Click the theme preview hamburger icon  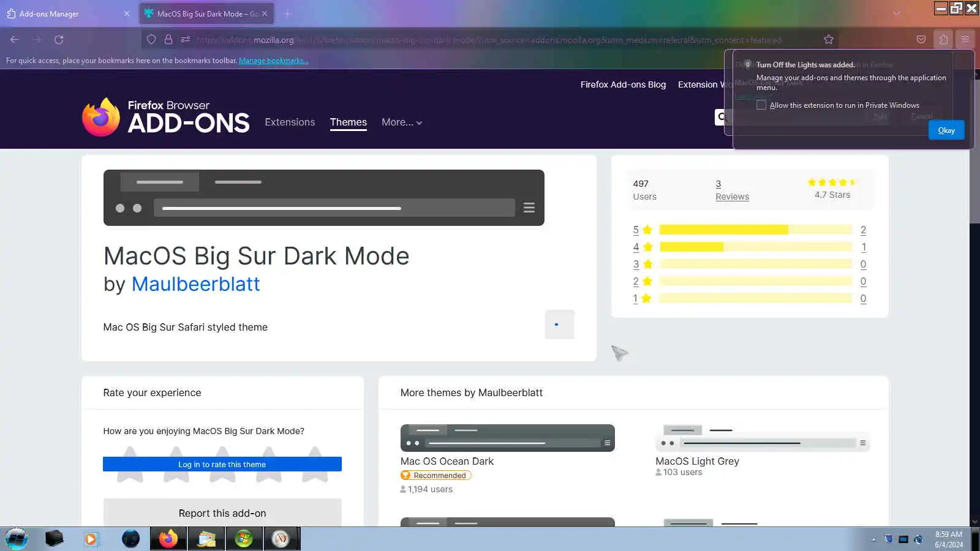click(x=529, y=208)
